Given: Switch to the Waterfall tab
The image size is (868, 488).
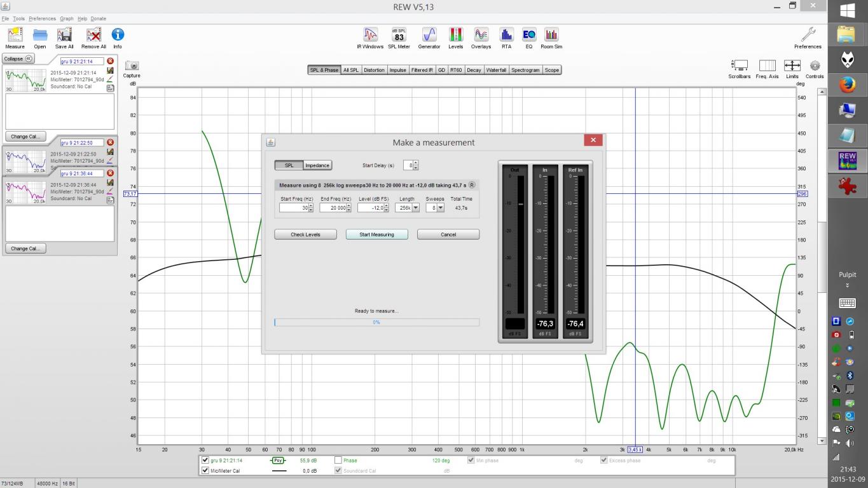Looking at the screenshot, I should tap(496, 70).
